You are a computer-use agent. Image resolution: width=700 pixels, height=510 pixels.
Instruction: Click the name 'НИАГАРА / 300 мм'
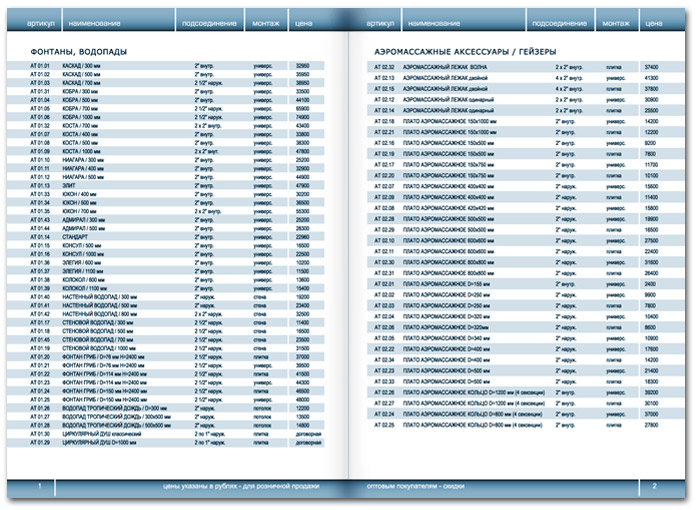83,160
